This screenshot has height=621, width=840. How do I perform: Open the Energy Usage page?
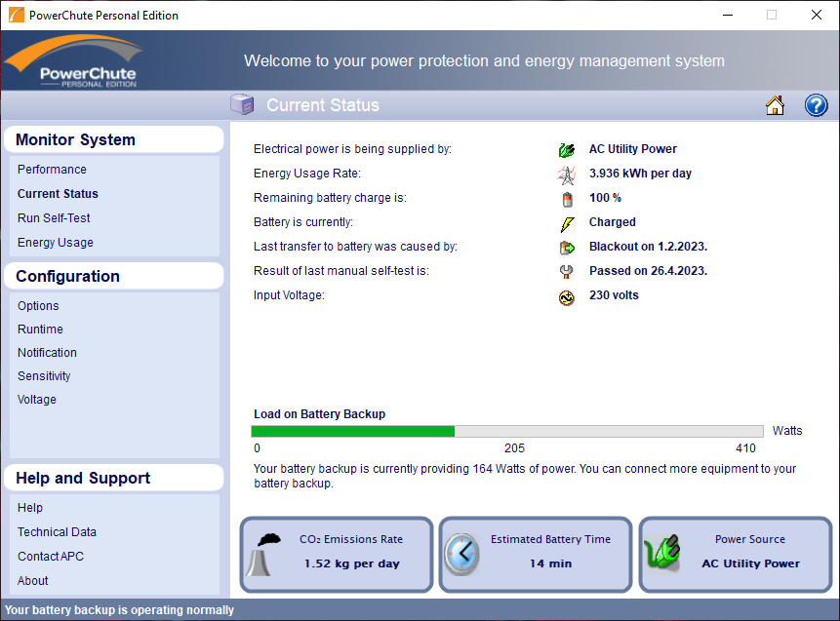[x=56, y=243]
